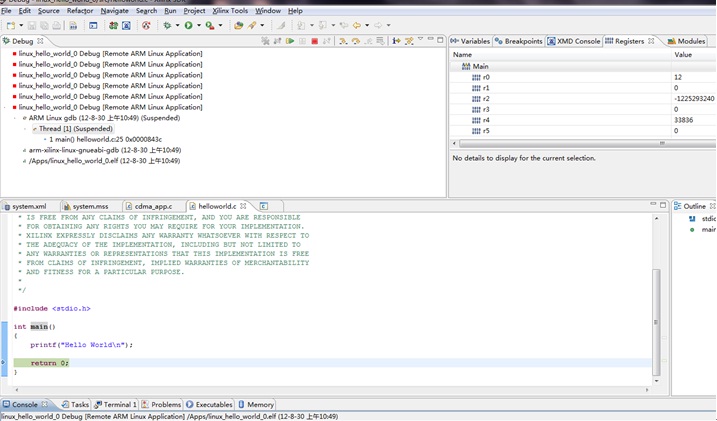Click the green Run toolbar icon
717x421 pixels.
(x=188, y=26)
